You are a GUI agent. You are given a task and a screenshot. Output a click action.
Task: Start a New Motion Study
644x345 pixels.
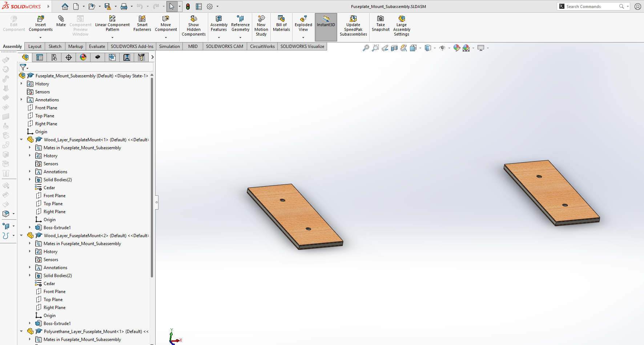[x=261, y=25]
